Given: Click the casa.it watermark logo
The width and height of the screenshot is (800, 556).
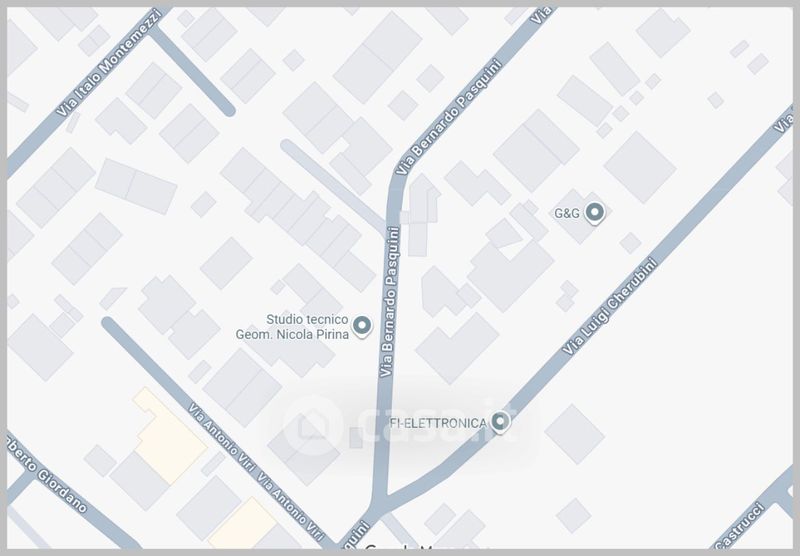Looking at the screenshot, I should pyautogui.click(x=398, y=425).
